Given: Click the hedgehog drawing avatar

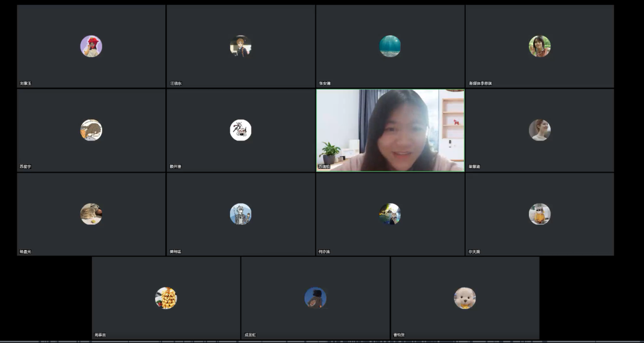Looking at the screenshot, I should coord(91,130).
